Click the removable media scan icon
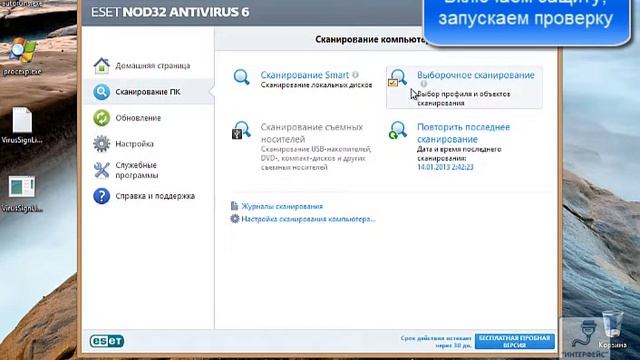 [x=241, y=130]
